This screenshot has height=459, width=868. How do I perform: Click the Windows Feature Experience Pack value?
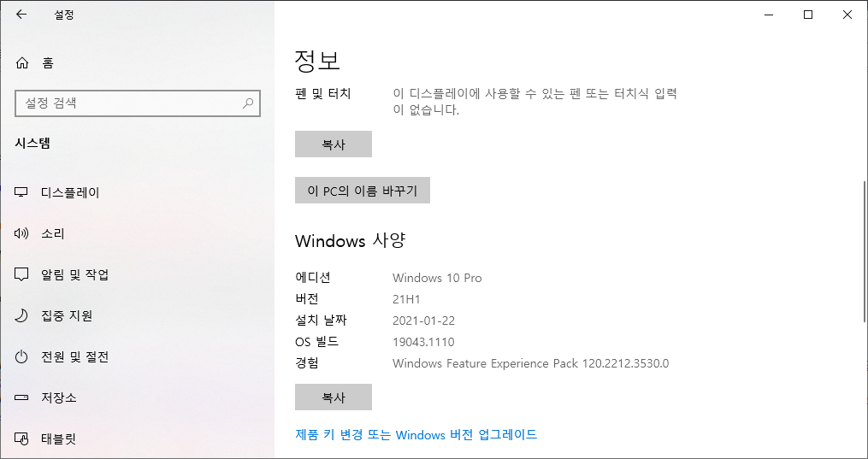pos(531,364)
